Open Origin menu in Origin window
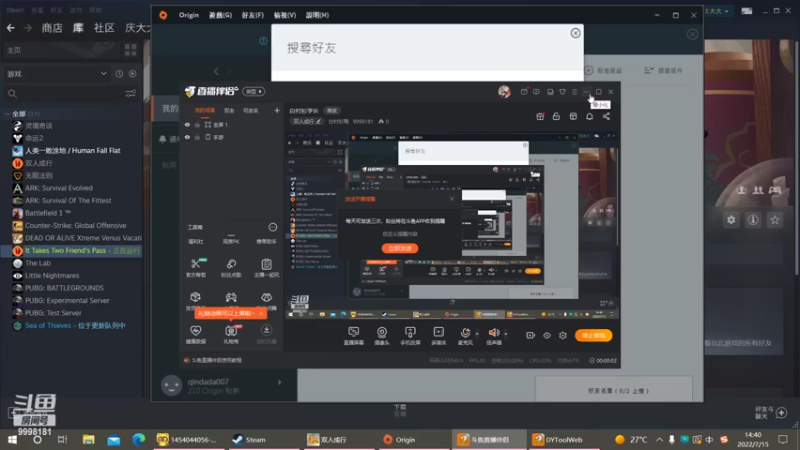This screenshot has width=800, height=450. point(189,15)
